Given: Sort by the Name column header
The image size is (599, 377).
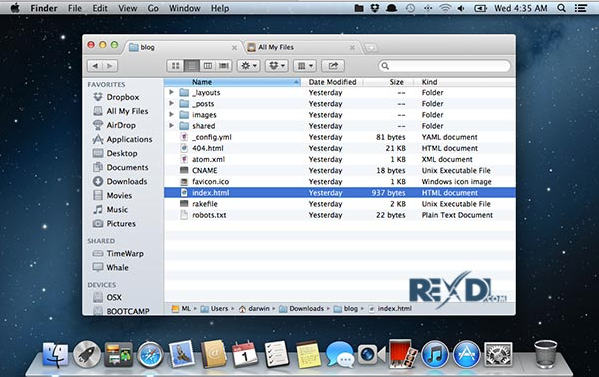Looking at the screenshot, I should click(x=232, y=82).
